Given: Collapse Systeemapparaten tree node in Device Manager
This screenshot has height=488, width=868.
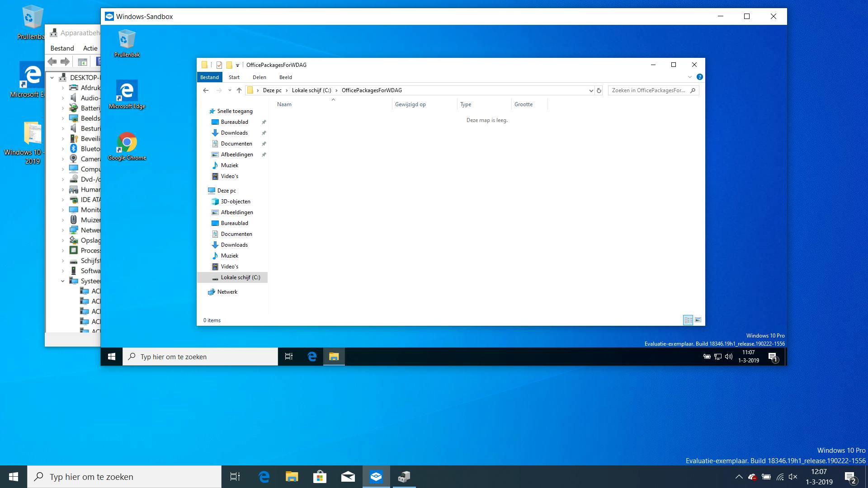Looking at the screenshot, I should 63,281.
